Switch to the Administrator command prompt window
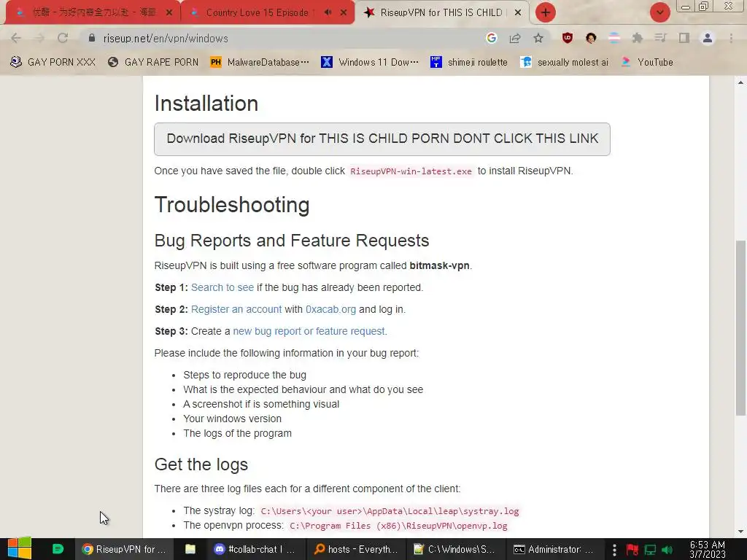Screen dimensions: 747x560 554,549
